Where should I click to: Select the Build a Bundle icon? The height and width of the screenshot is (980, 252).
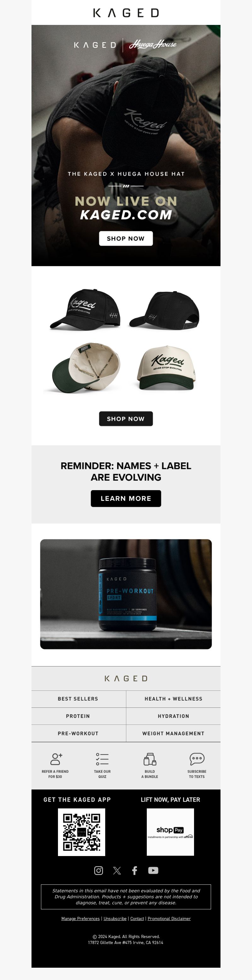pos(150,759)
